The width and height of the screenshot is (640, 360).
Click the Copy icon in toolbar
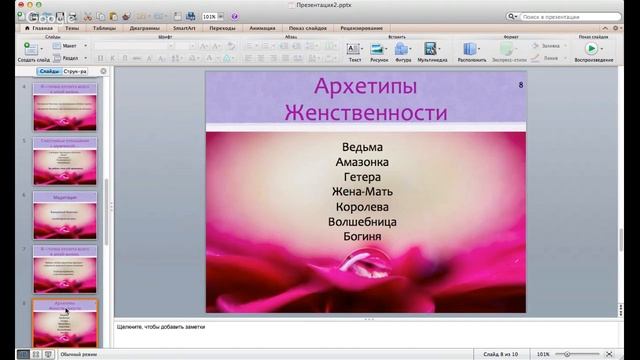coord(101,17)
